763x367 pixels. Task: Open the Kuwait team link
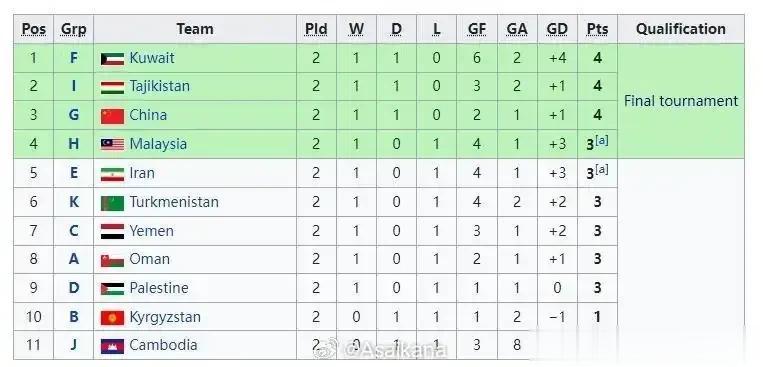click(152, 58)
